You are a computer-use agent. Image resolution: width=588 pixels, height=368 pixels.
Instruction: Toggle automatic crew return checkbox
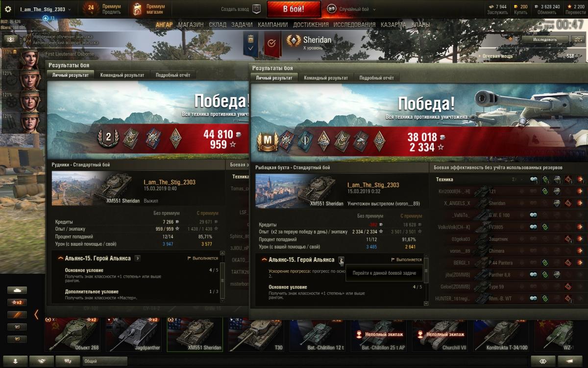(x=29, y=43)
